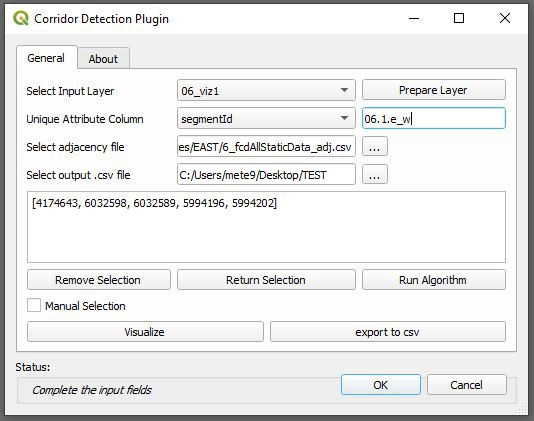Click the Remove Selection button

coord(99,280)
